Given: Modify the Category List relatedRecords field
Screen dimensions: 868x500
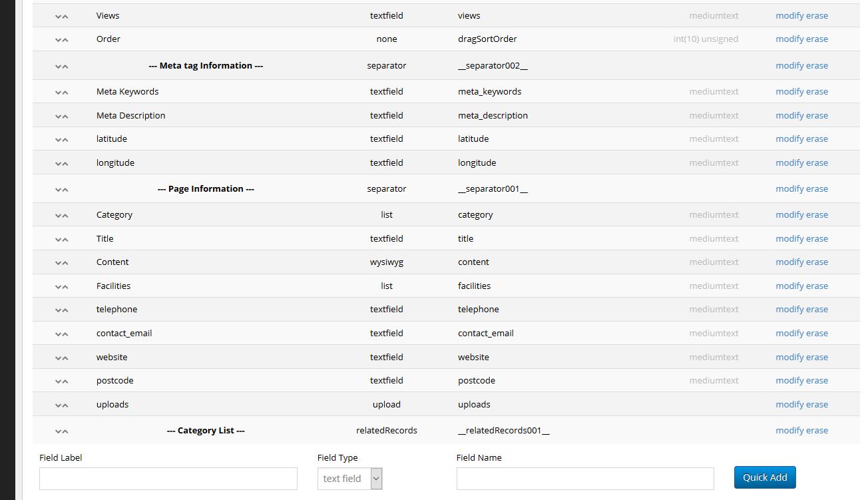Looking at the screenshot, I should (789, 430).
